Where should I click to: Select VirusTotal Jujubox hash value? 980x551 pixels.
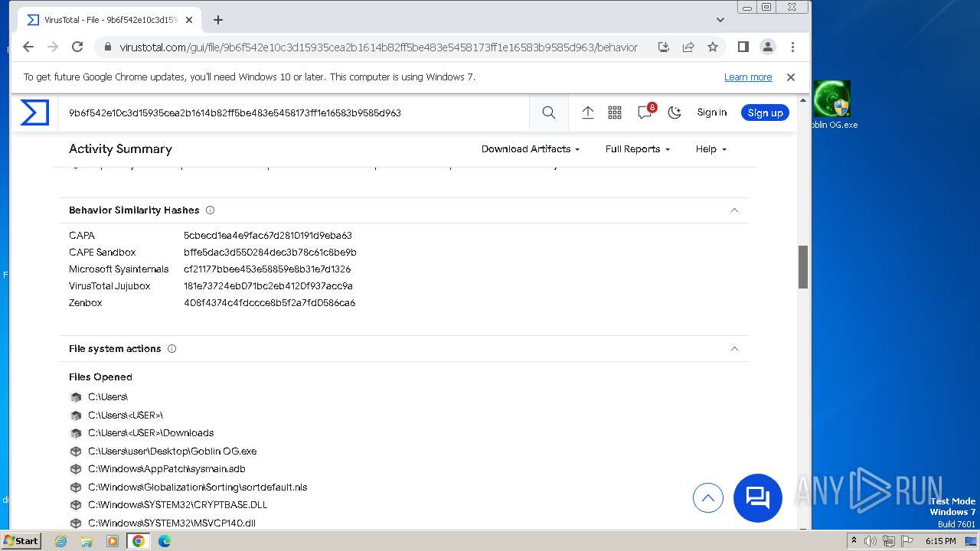pyautogui.click(x=268, y=286)
